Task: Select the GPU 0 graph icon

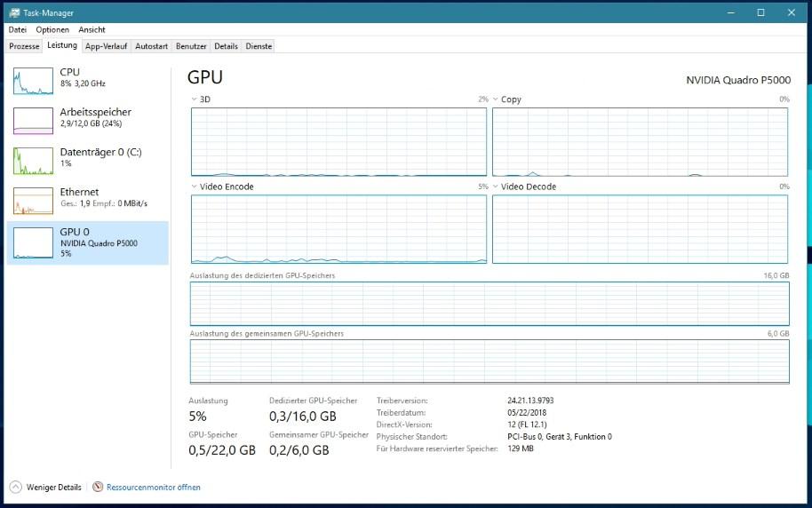Action: point(33,242)
